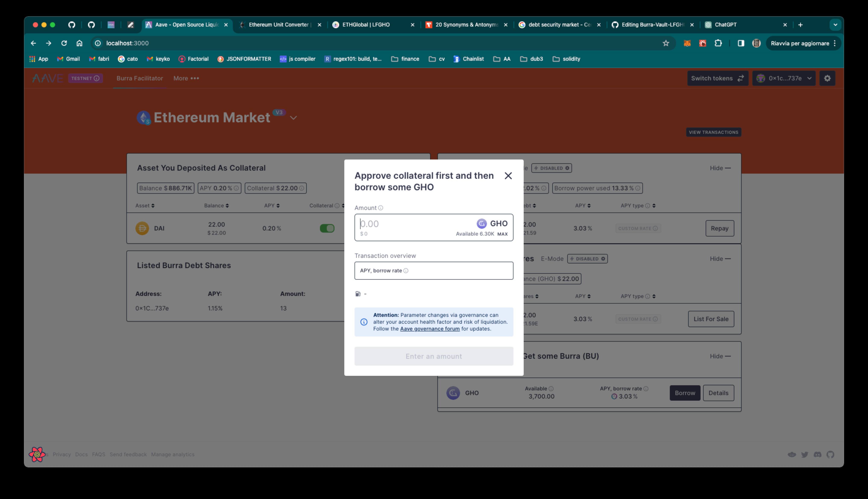Viewport: 868px width, 499px height.
Task: Open the Docs footer link
Action: coord(81,455)
